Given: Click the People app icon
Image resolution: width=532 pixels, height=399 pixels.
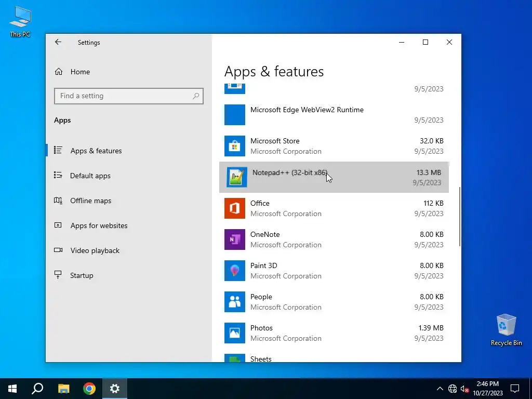Looking at the screenshot, I should (x=235, y=302).
